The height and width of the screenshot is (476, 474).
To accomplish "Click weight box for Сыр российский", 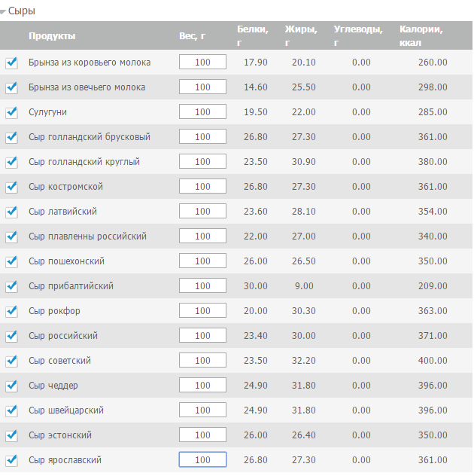I will pyautogui.click(x=202, y=336).
